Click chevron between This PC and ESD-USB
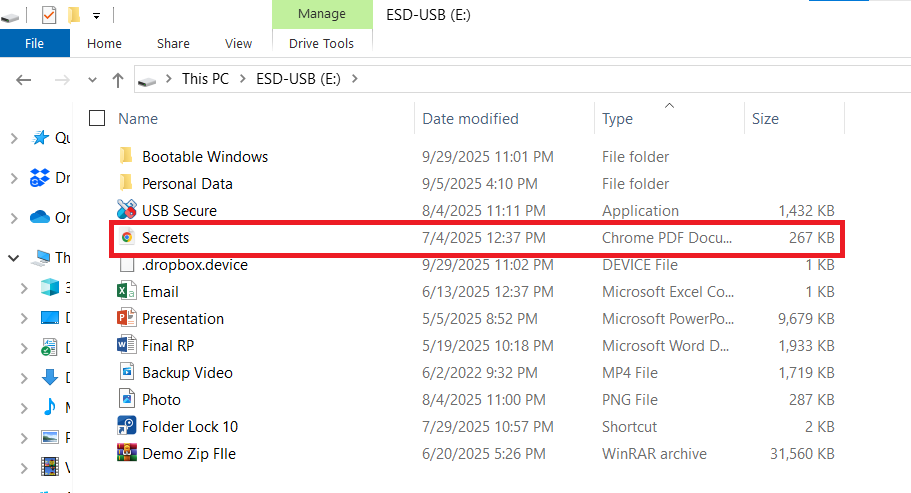This screenshot has width=911, height=493. [x=243, y=78]
